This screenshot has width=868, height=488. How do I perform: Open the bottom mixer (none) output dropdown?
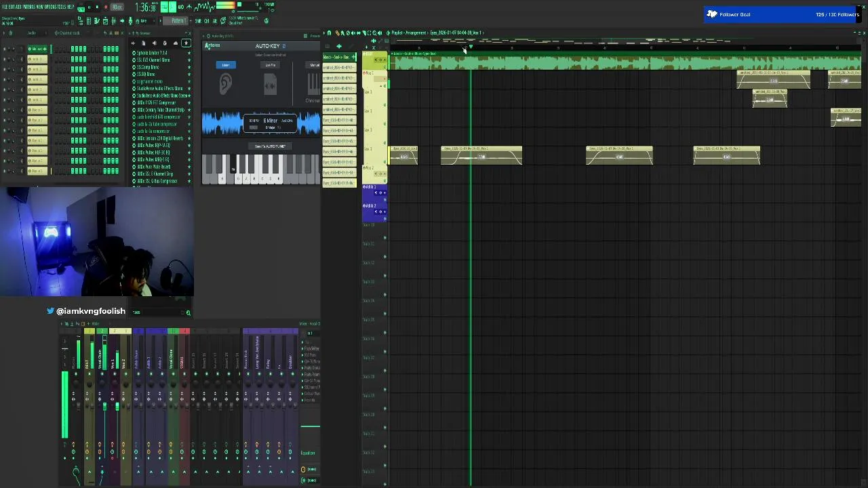[312, 480]
